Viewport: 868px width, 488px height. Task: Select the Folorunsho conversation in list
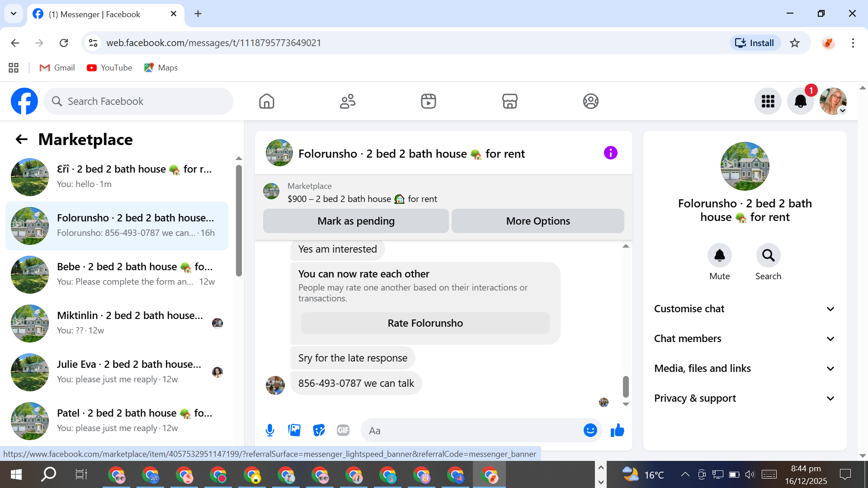(x=117, y=226)
